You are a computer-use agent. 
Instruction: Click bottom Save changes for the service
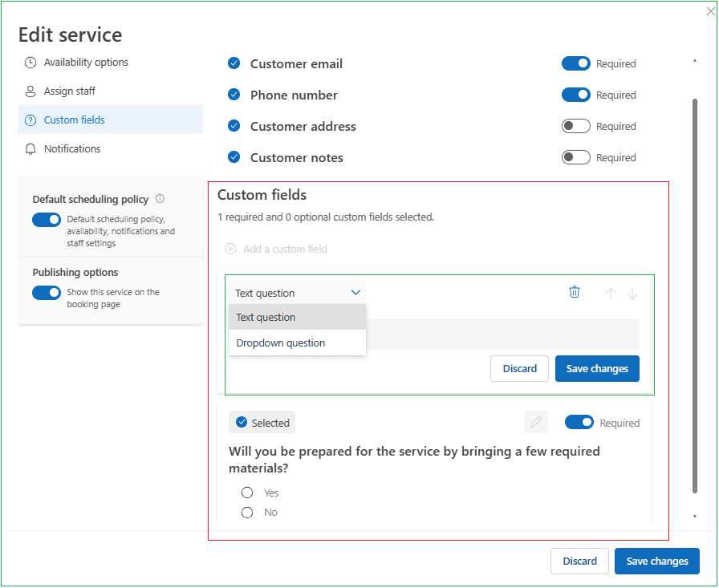[x=657, y=561]
